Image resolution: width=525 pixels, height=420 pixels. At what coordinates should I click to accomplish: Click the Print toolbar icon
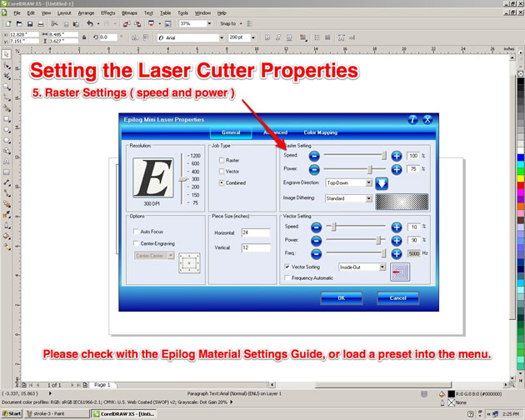point(41,24)
